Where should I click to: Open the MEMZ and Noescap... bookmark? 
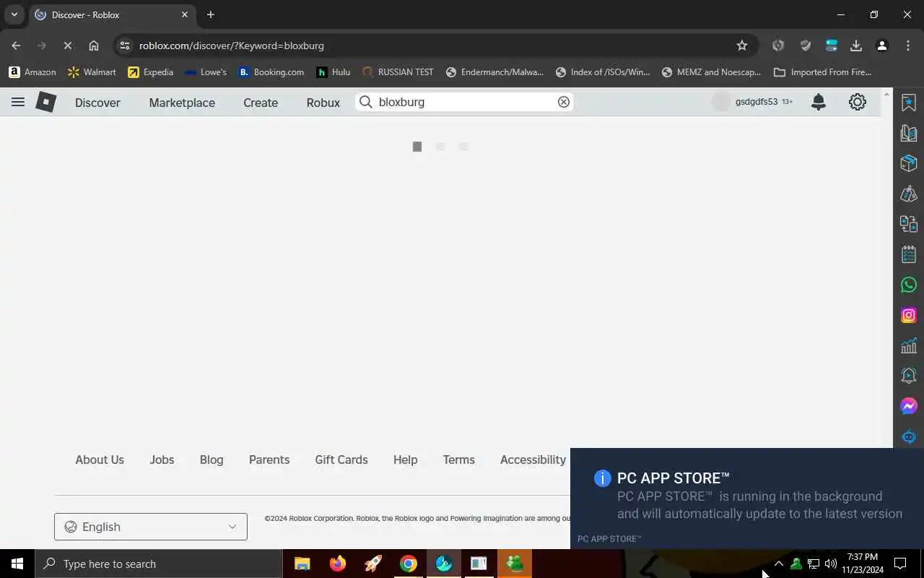(x=712, y=72)
